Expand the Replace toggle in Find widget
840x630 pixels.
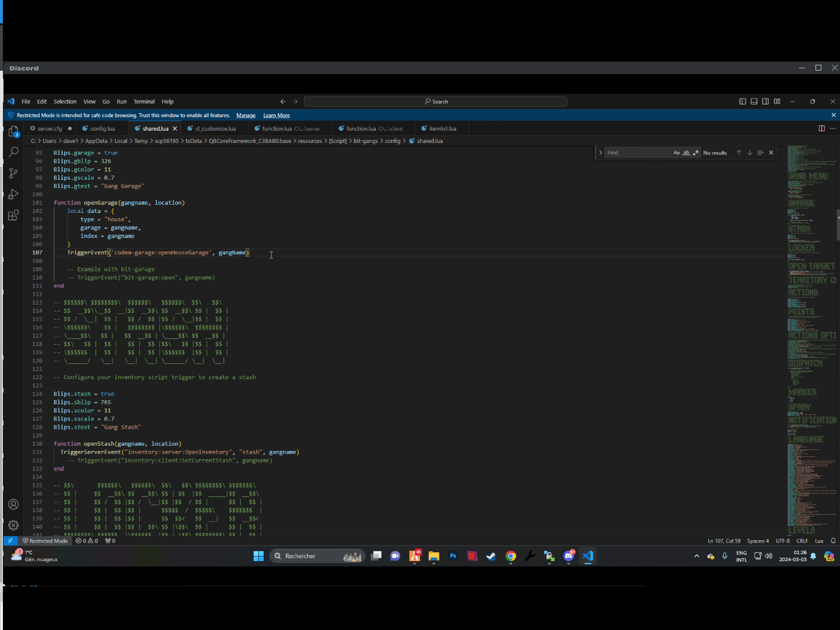tap(600, 153)
